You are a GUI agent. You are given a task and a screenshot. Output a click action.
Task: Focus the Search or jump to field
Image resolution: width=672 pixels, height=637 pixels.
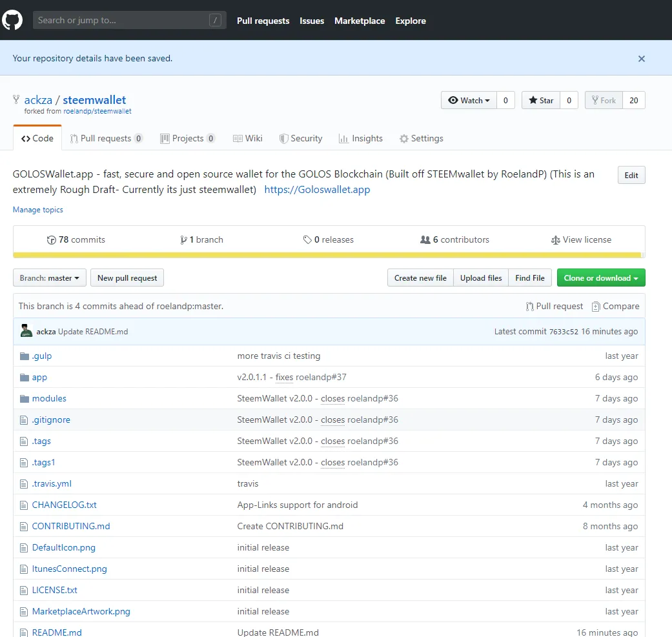[x=129, y=20]
